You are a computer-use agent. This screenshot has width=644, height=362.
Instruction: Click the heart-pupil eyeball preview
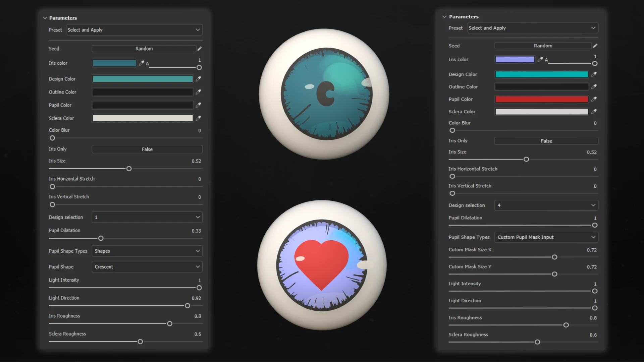click(x=322, y=265)
